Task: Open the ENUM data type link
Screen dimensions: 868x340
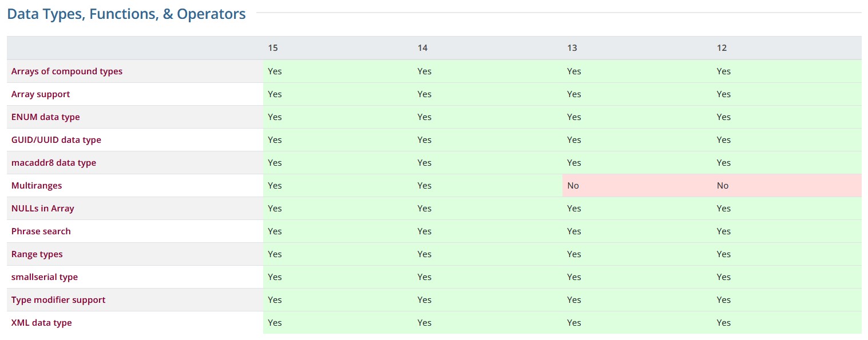Action: [x=46, y=117]
